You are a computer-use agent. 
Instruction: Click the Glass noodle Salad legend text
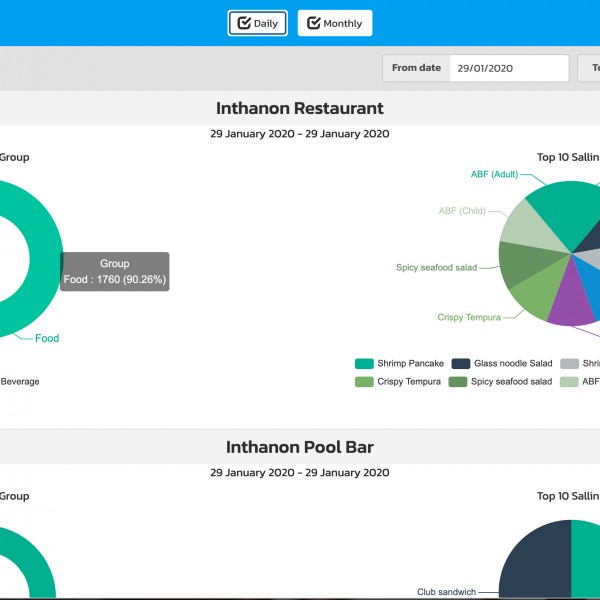coord(513,364)
